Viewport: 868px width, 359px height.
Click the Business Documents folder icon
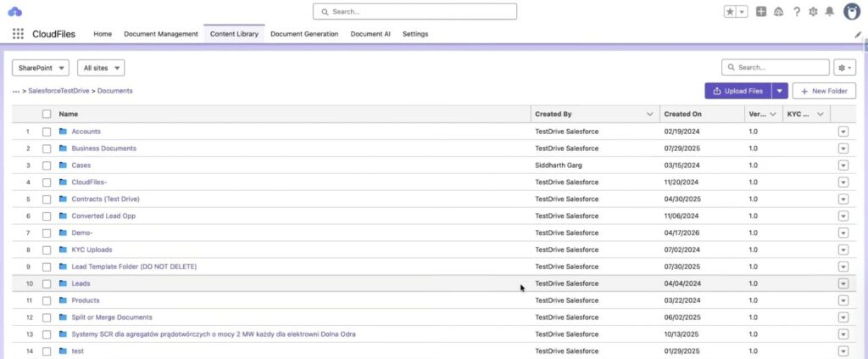[63, 149]
